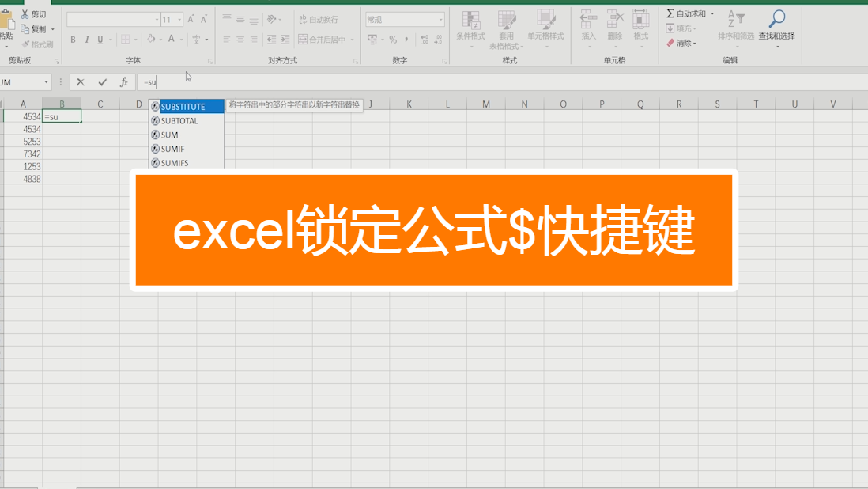Open the font name dropdown
The width and height of the screenshot is (868, 489).
[157, 20]
